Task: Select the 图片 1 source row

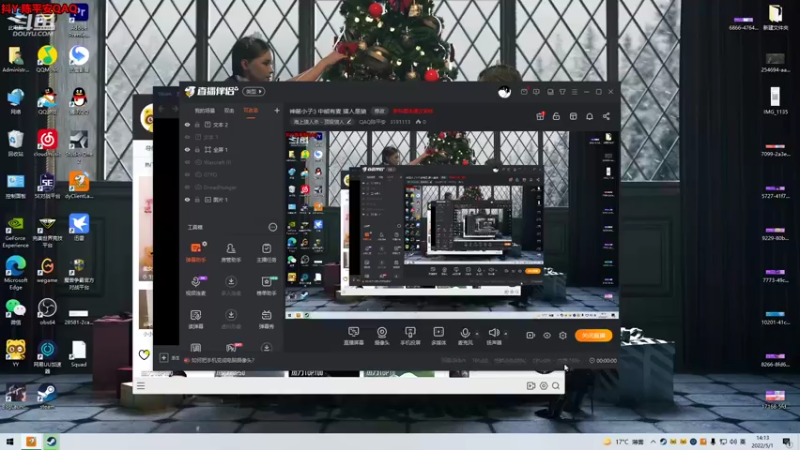Action: click(232, 199)
